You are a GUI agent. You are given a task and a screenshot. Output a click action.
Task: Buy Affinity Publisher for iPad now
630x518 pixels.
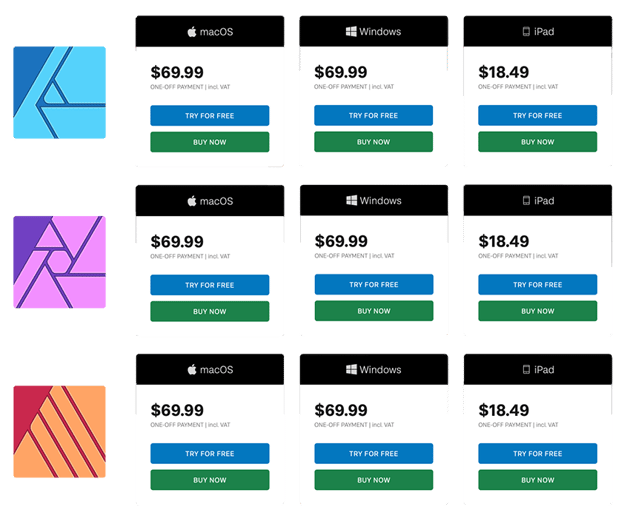pos(538,480)
